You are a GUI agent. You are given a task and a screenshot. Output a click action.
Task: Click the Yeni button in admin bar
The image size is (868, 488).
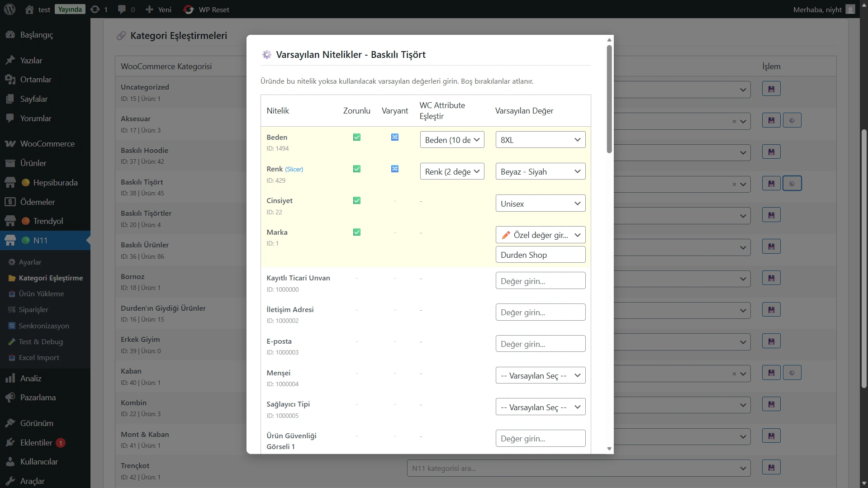159,9
